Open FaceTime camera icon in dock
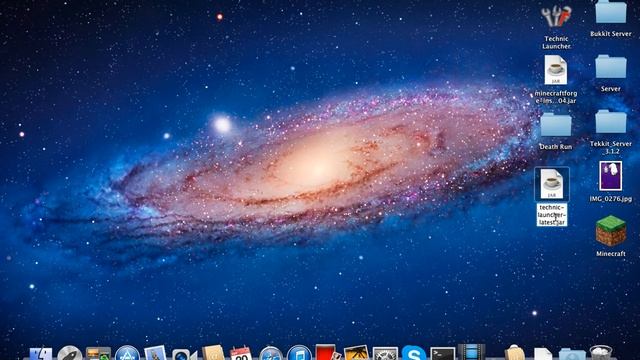This screenshot has height=360, width=640. coord(184,354)
